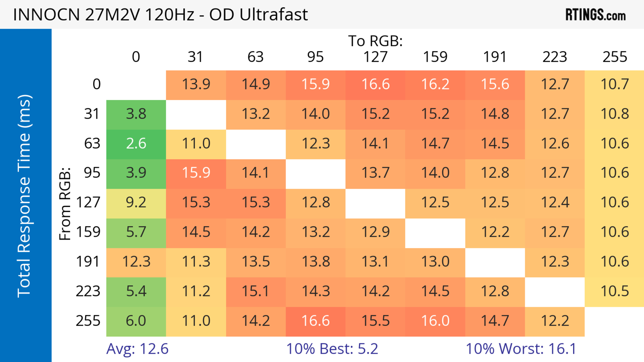Select the 13.9 cell in the top row
This screenshot has width=644, height=362.
click(x=196, y=84)
